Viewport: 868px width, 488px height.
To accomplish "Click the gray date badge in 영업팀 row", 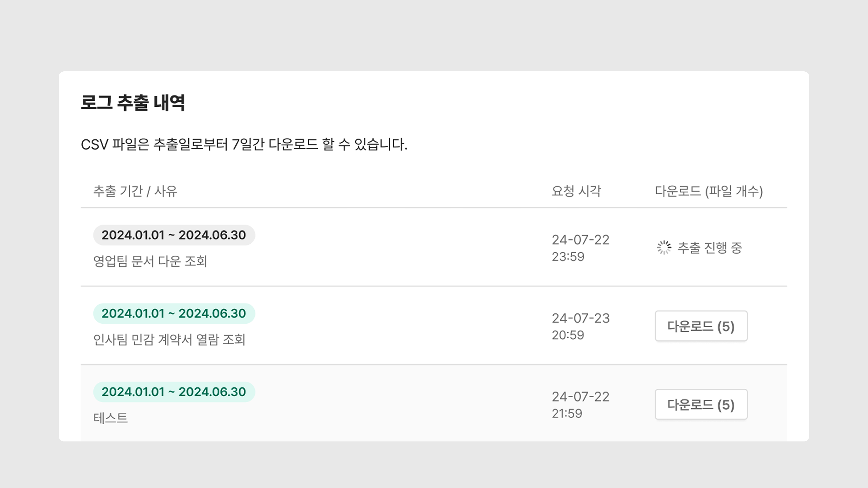I will (x=174, y=235).
